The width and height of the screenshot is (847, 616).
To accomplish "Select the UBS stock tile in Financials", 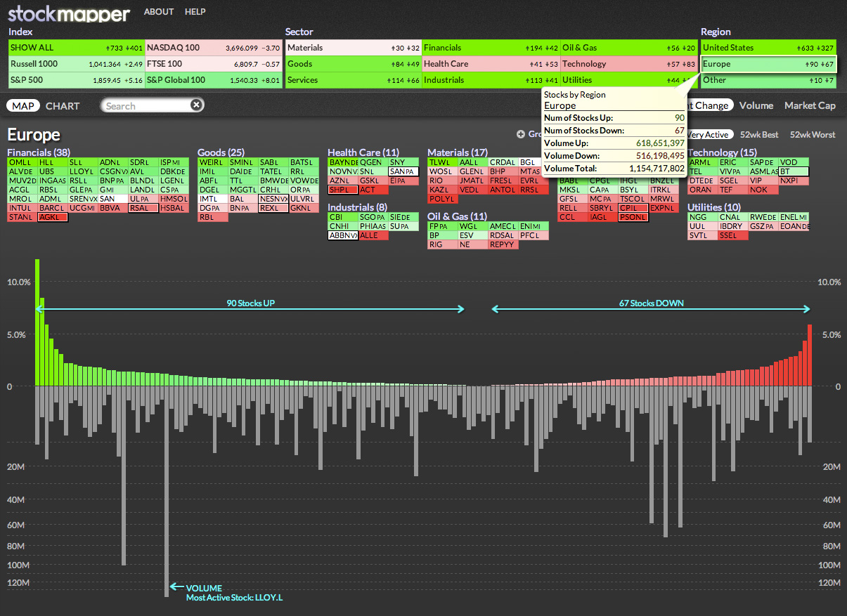I will (x=53, y=171).
